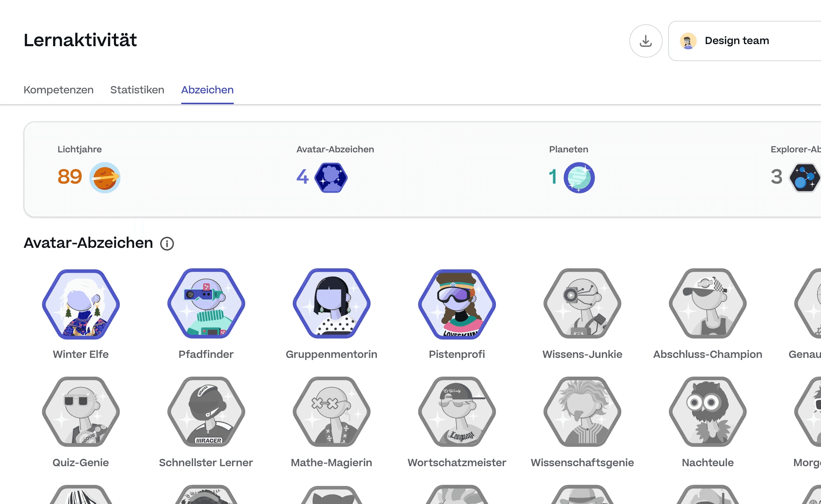The image size is (821, 504).
Task: Click the locked Quiz-Genie badge
Action: point(81,412)
